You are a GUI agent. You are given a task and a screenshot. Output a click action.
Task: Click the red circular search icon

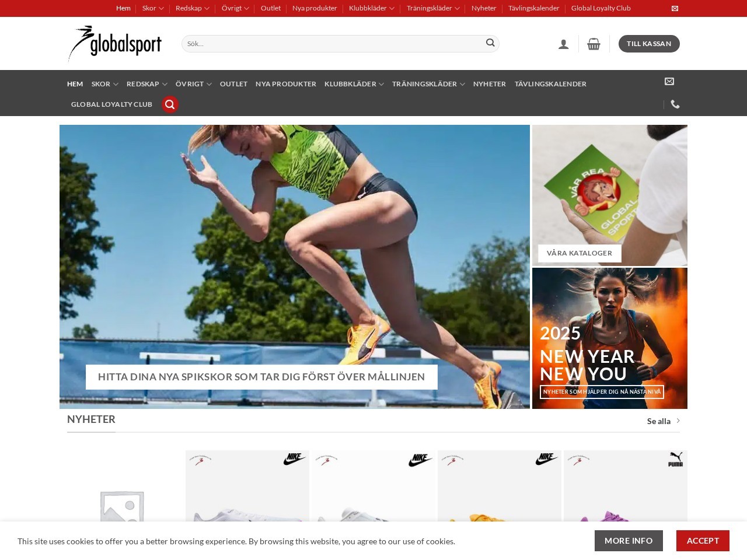pyautogui.click(x=170, y=104)
